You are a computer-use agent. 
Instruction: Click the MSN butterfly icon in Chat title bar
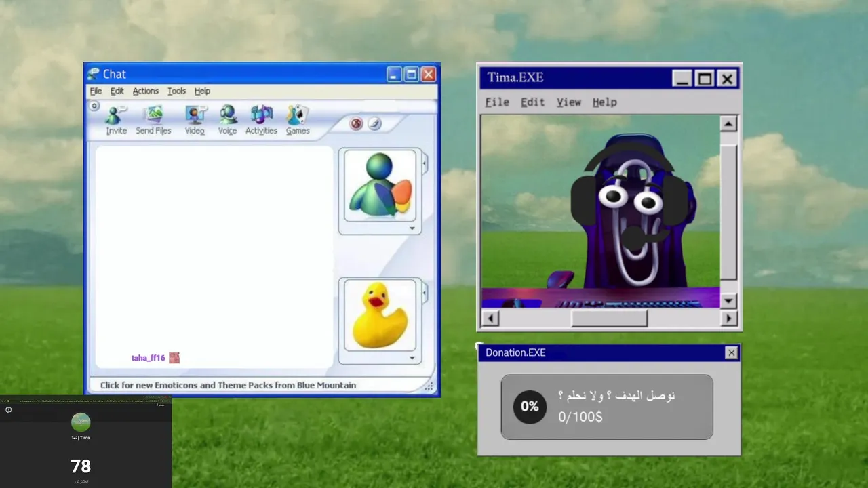[x=94, y=74]
